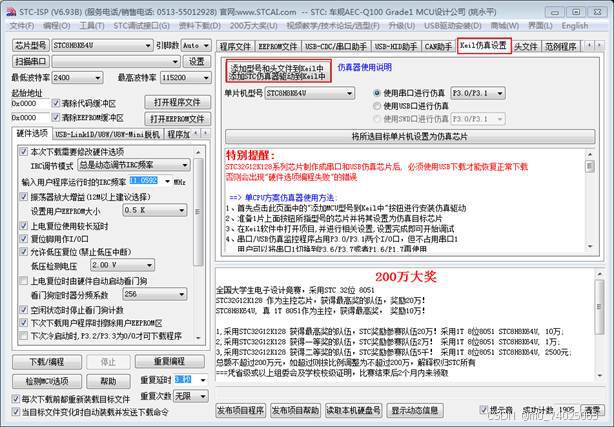Toggle 复位脚用作I/O口 checkbox
Viewport: 614px width, 427px height.
coord(24,239)
